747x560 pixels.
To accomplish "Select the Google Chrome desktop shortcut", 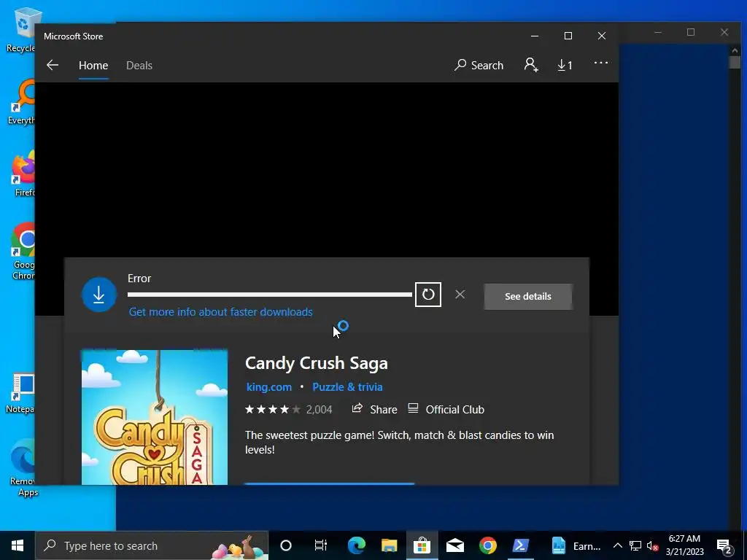I will point(23,252).
